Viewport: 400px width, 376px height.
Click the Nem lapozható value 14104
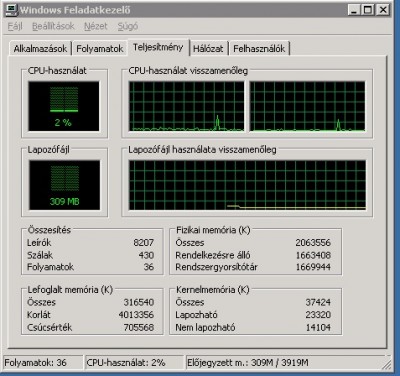[318, 327]
